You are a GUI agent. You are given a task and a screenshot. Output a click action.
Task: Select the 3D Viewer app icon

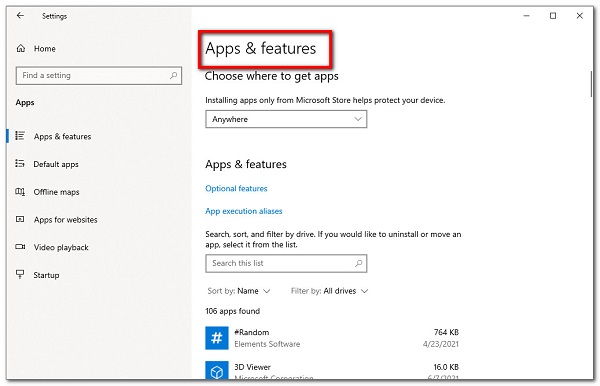[x=217, y=370]
